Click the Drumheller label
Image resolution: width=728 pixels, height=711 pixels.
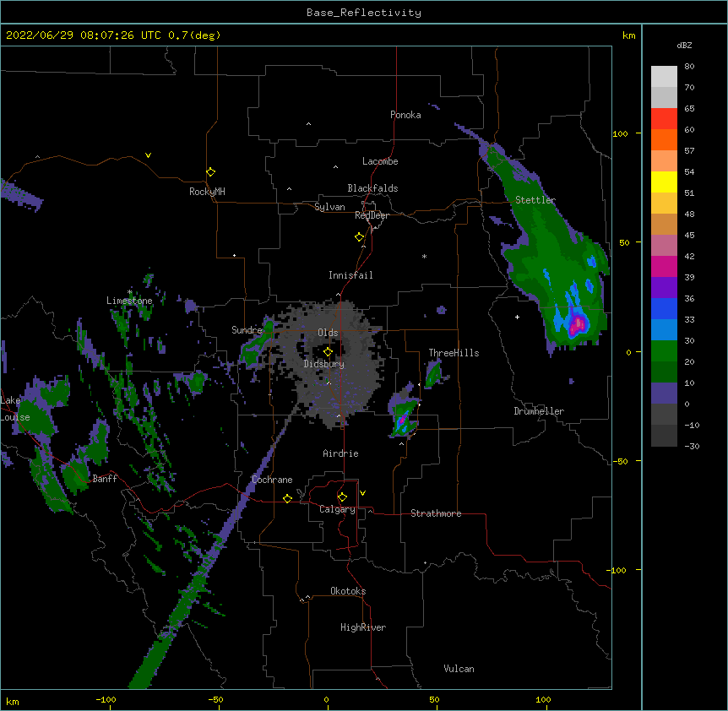(x=539, y=411)
